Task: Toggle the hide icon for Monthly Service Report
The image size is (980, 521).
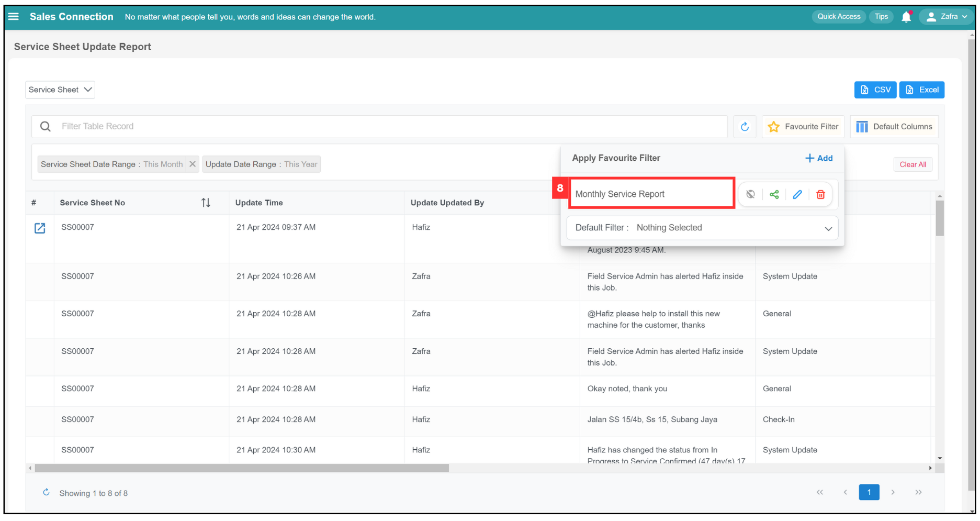Action: pos(750,194)
